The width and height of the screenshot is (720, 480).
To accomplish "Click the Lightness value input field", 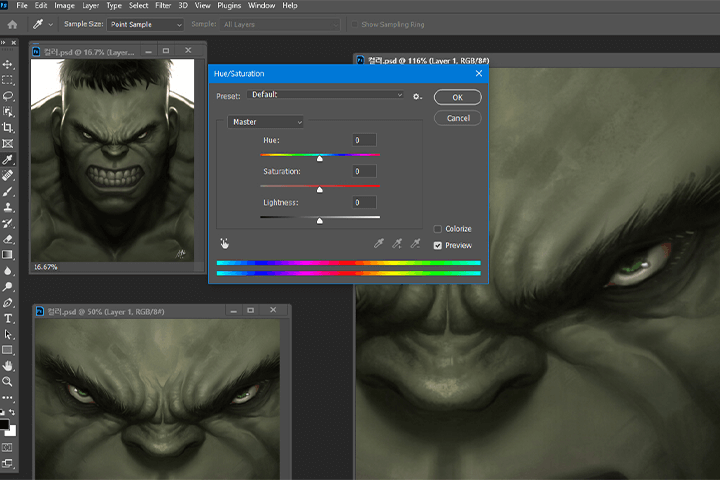I will point(365,203).
